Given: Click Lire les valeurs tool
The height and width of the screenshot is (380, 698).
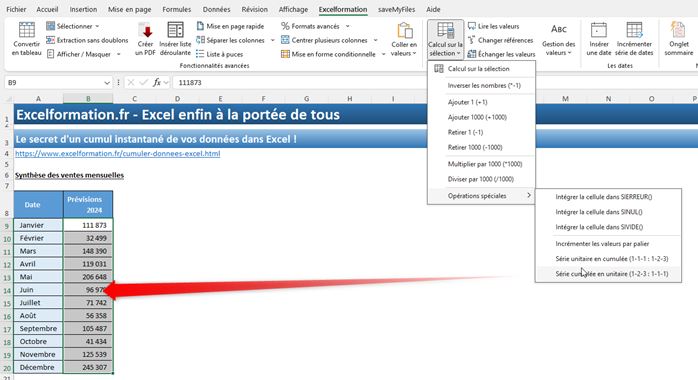Looking at the screenshot, I should pos(494,26).
